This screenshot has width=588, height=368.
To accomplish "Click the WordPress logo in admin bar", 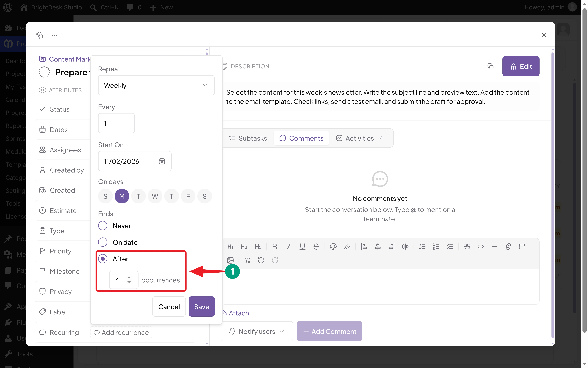I will [8, 7].
